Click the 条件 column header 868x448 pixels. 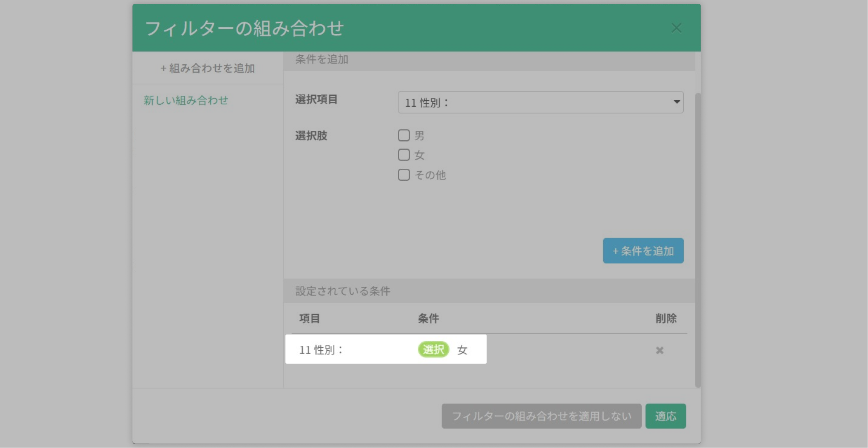click(428, 318)
